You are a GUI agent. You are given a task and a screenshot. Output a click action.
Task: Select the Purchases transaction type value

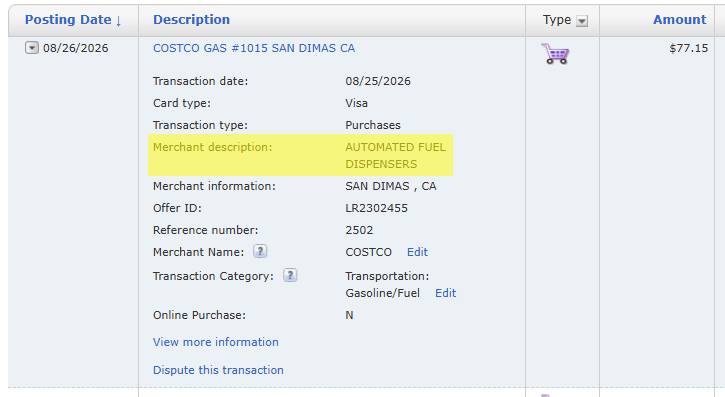pyautogui.click(x=373, y=125)
